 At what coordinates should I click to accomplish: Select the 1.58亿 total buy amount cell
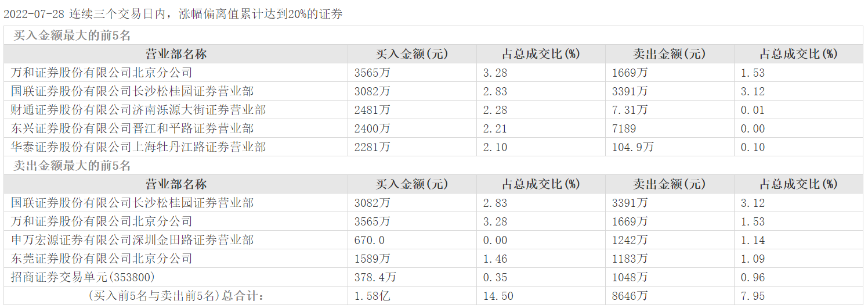coord(372,296)
